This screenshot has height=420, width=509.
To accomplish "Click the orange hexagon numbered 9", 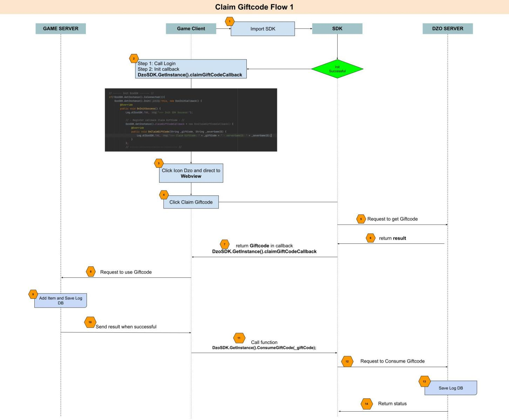I will point(33,294).
